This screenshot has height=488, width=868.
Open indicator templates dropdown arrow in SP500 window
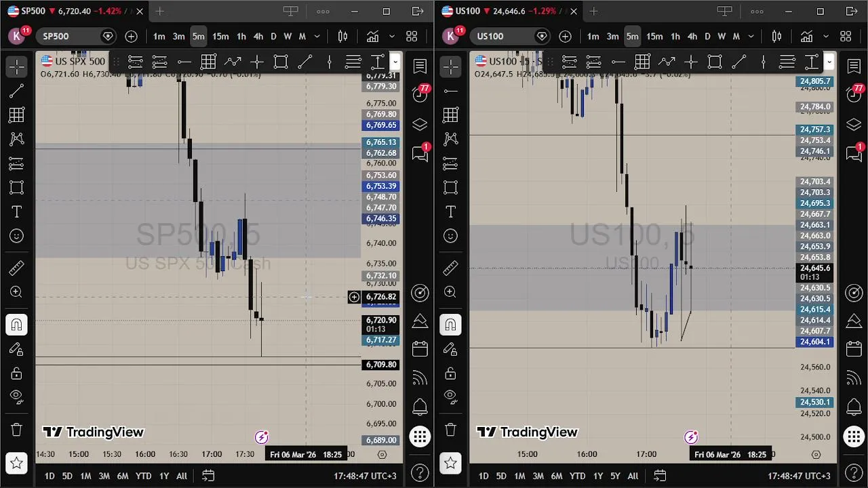pos(392,37)
